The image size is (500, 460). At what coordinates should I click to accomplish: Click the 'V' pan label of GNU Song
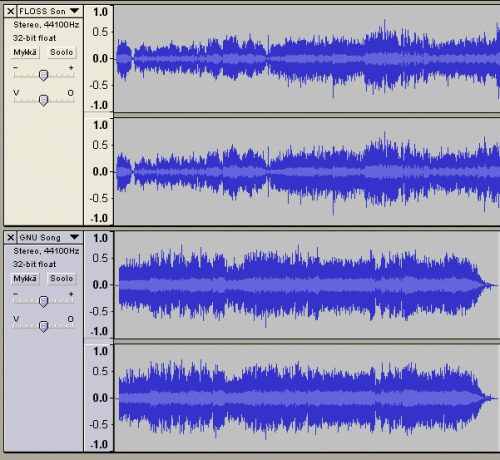pos(16,319)
